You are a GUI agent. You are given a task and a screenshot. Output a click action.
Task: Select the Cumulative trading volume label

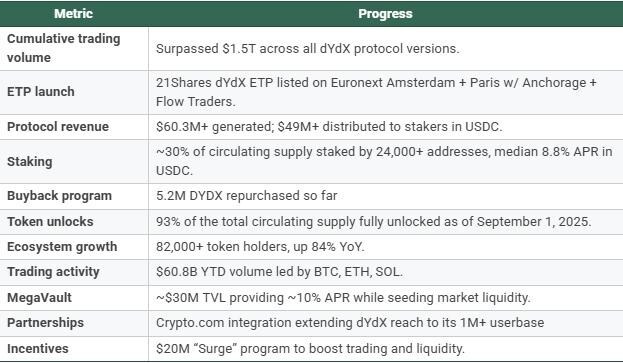(64, 48)
